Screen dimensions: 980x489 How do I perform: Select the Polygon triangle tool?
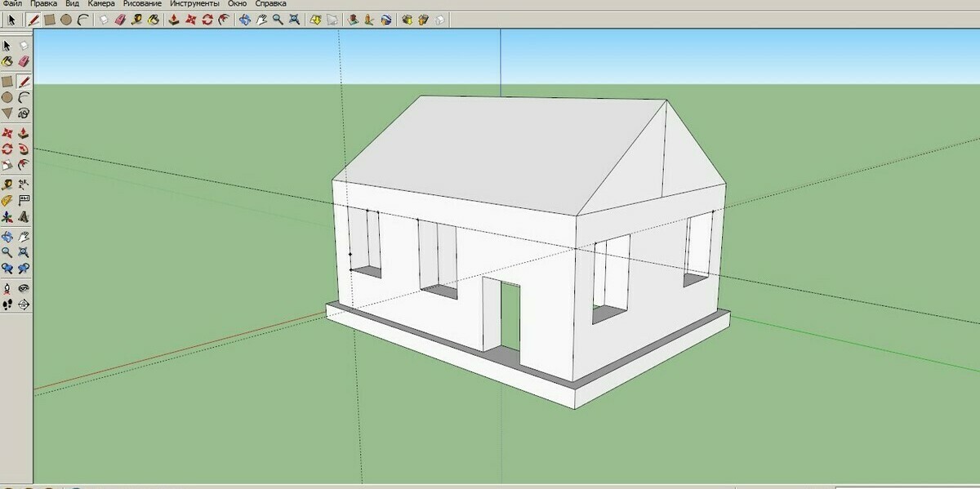[x=7, y=113]
